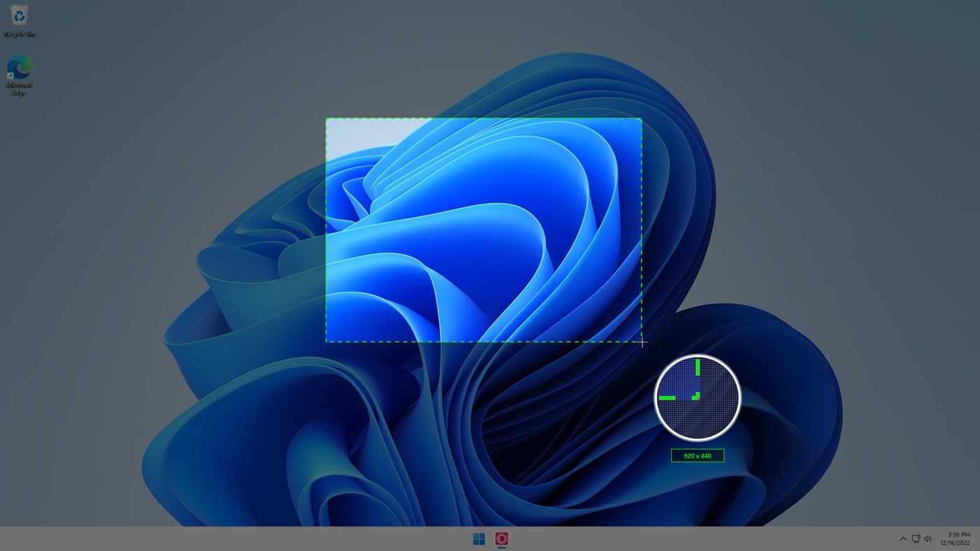Image resolution: width=980 pixels, height=551 pixels.
Task: Open the volume control from the system tray
Action: coord(927,538)
